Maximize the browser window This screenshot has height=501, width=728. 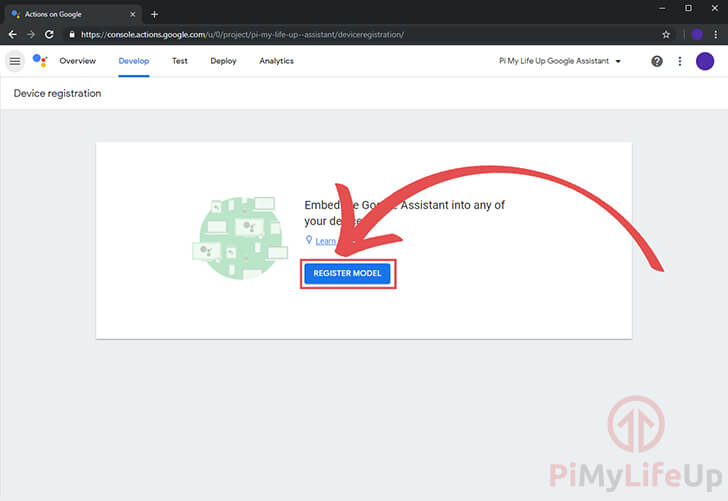[688, 8]
